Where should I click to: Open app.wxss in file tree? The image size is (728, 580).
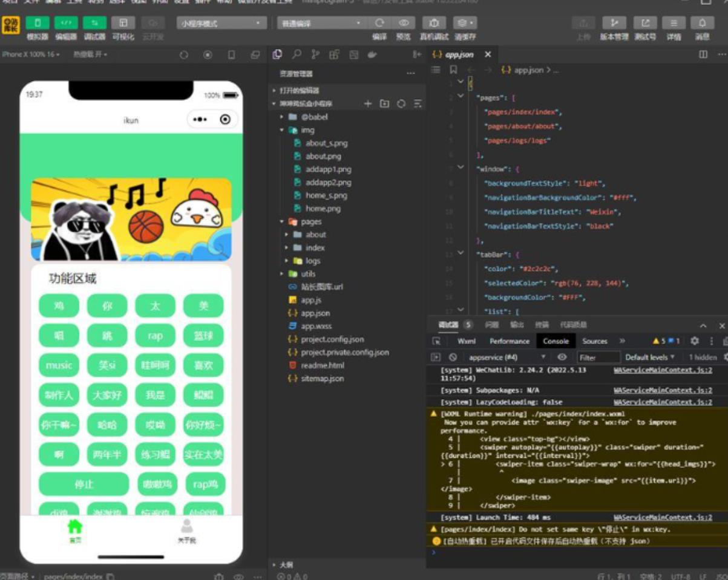(x=315, y=327)
